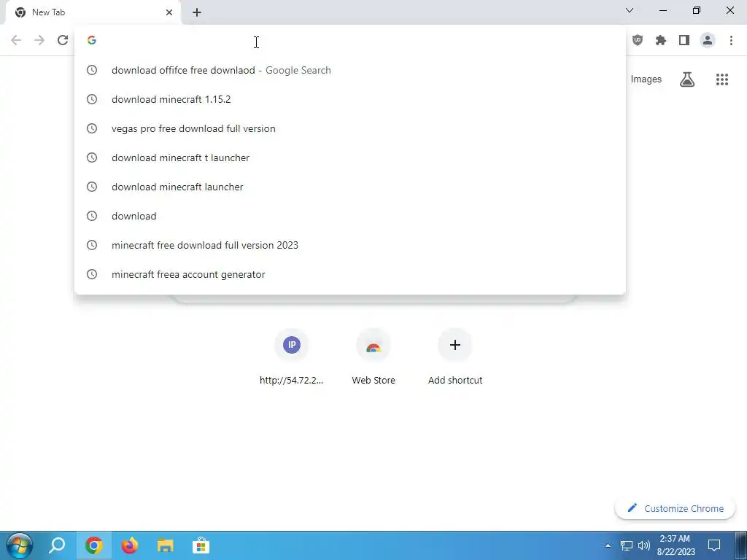Open the Web Store shortcut

click(x=373, y=357)
